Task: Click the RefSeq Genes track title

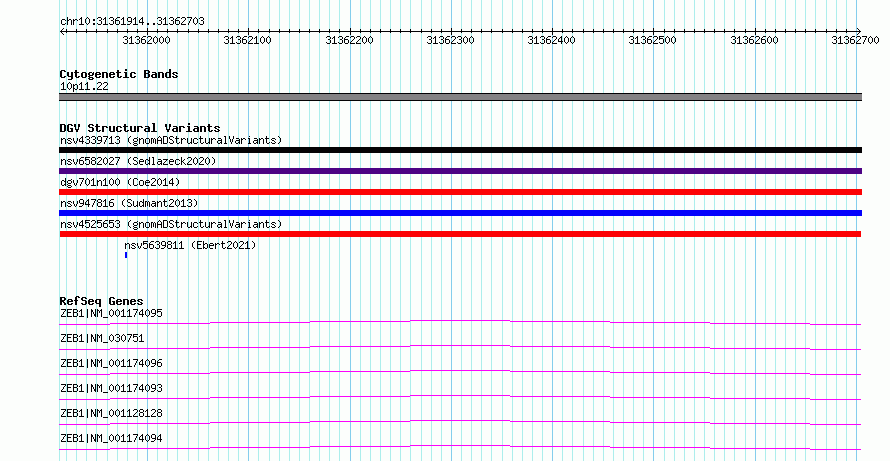Action: click(x=101, y=301)
